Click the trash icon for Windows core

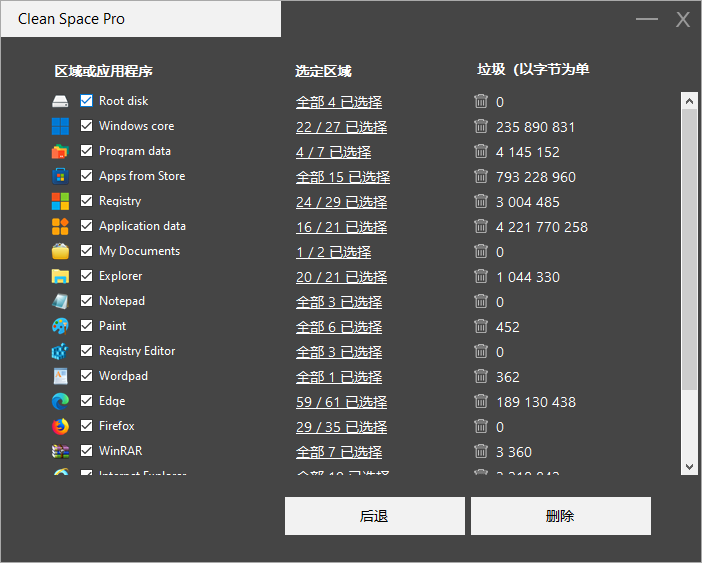point(481,127)
